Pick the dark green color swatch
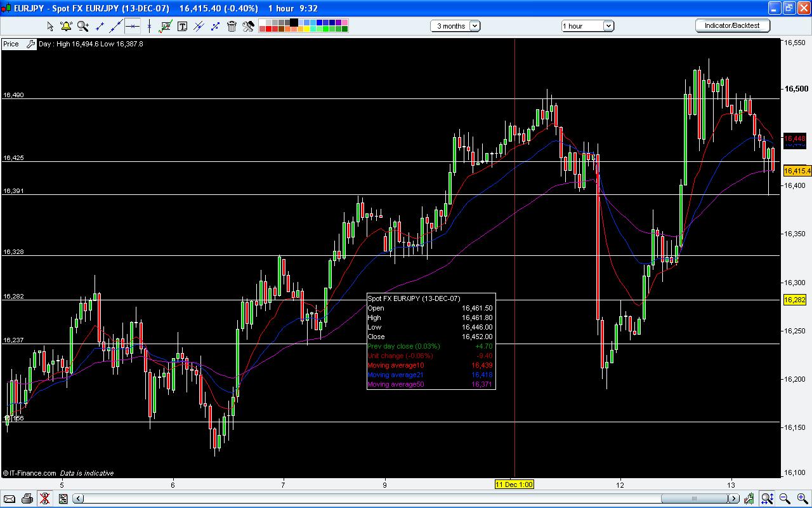 (344, 29)
